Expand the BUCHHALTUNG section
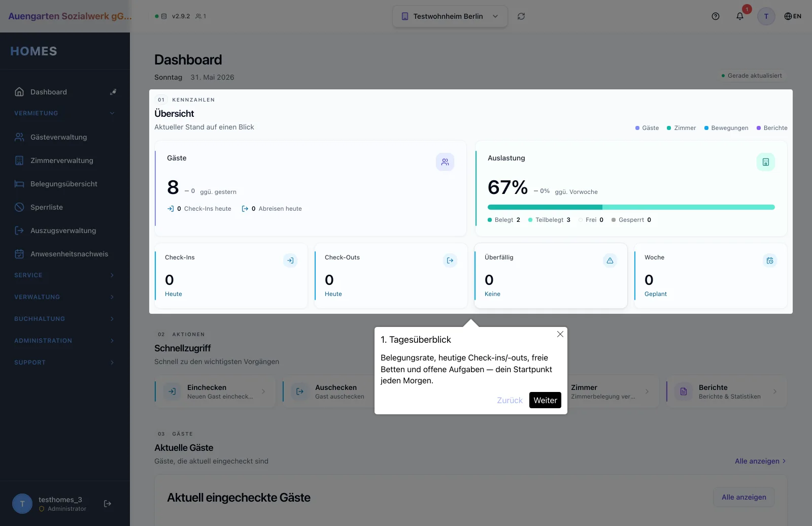The image size is (812, 526). tap(65, 319)
